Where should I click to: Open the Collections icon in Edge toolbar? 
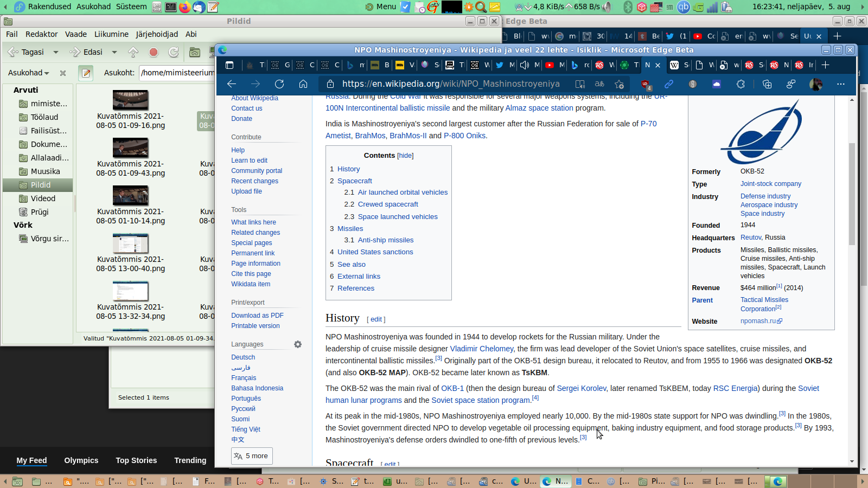tap(767, 84)
